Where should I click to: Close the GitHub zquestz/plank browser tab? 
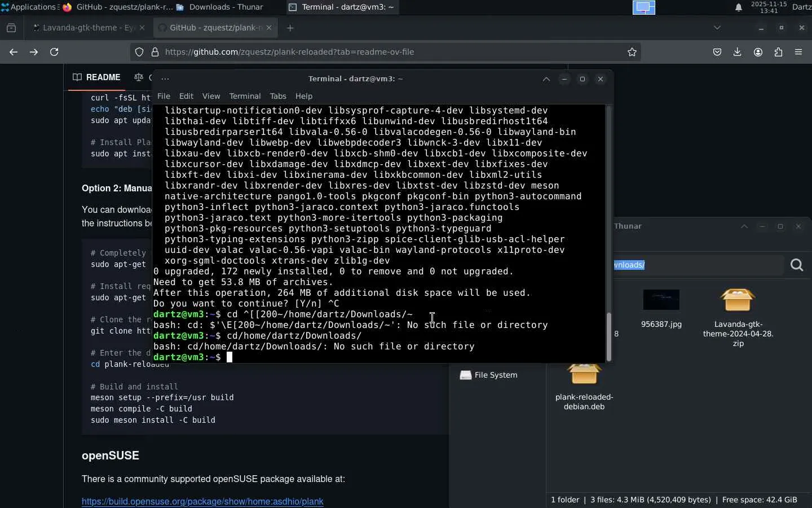269,28
